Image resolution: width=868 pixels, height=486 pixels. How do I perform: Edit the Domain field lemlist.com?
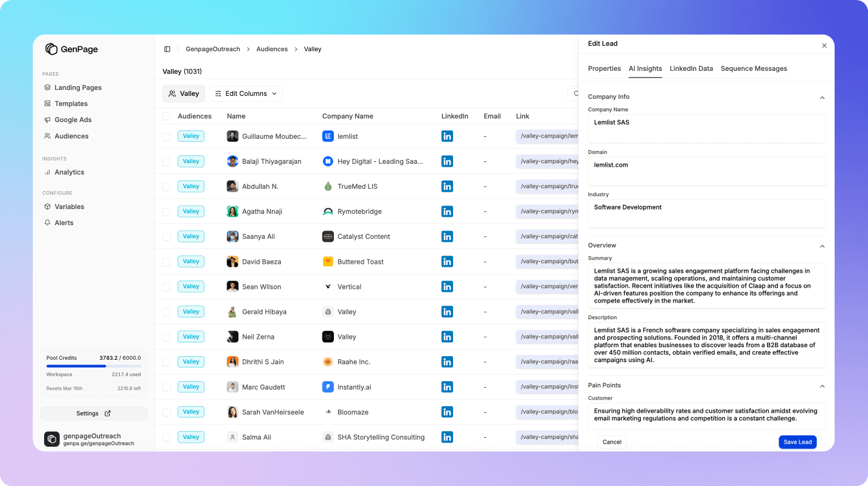coord(706,171)
